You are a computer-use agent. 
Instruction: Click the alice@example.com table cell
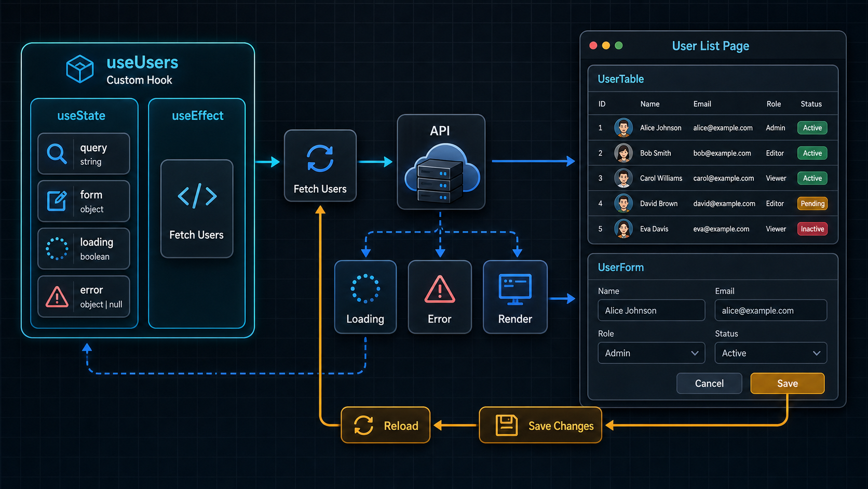click(723, 128)
